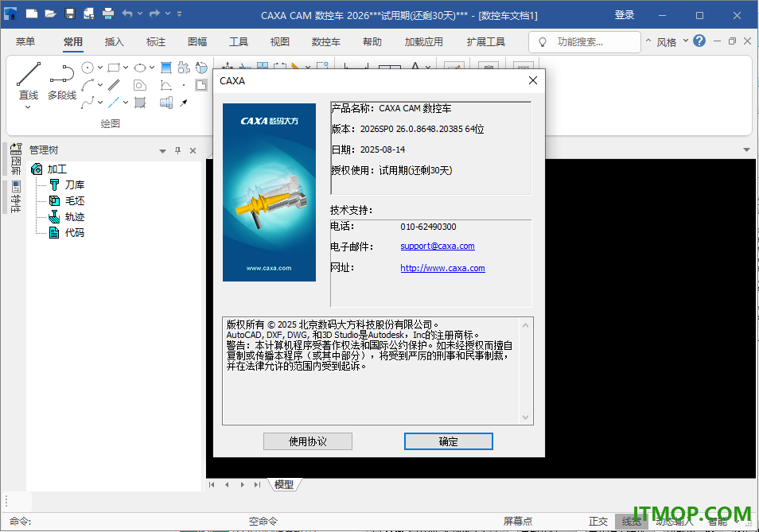The image size is (759, 532).
Task: Open the undo history dropdown
Action: coord(140,14)
